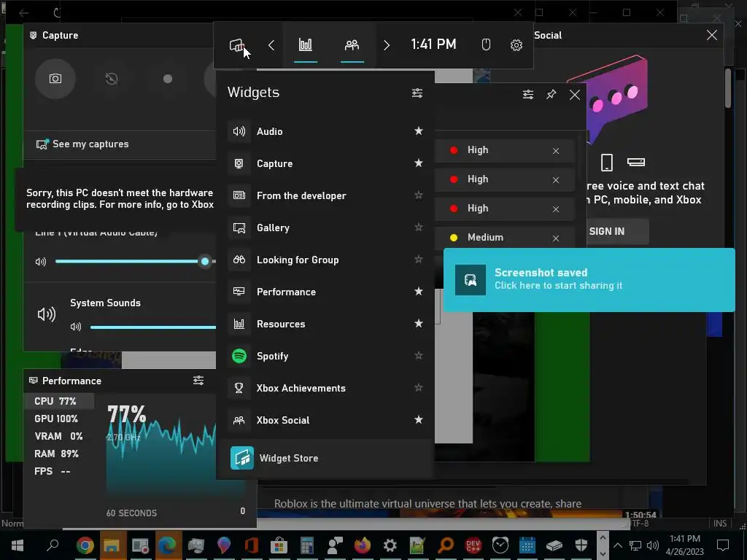Image resolution: width=747 pixels, height=560 pixels.
Task: Adjust the Line 1 Virtual Audio Cable volume slider
Action: click(135, 261)
